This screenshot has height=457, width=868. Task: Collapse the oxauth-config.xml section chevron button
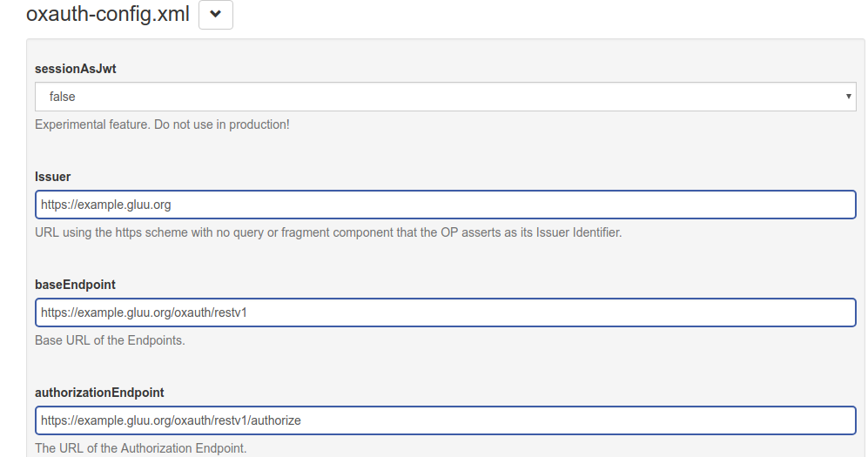click(215, 15)
